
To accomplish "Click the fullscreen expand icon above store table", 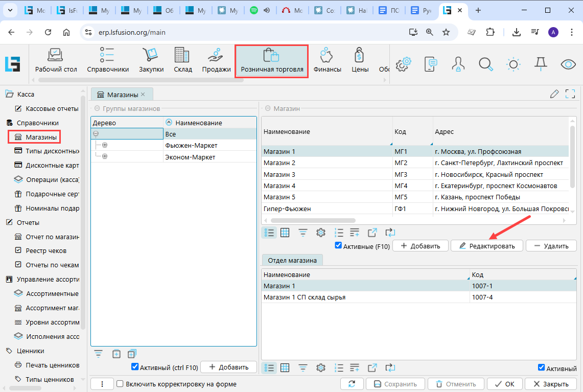I will [570, 94].
